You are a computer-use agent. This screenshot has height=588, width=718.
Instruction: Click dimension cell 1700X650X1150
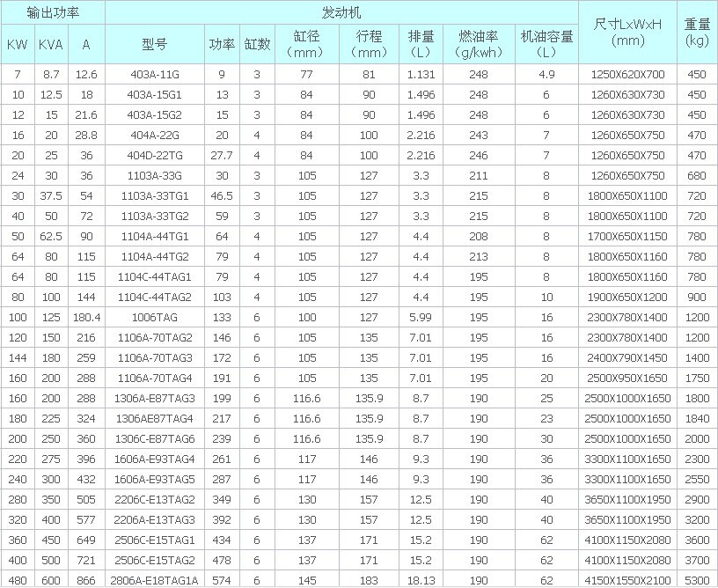pyautogui.click(x=627, y=236)
